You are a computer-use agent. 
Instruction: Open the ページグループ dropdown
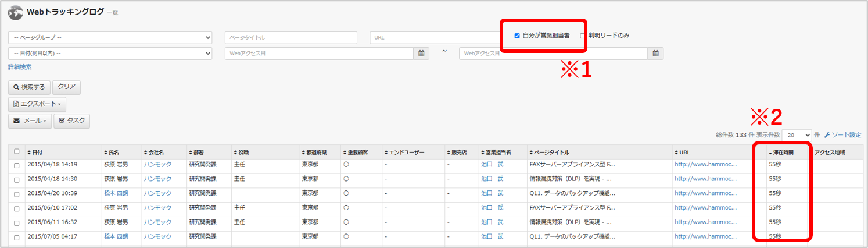pyautogui.click(x=110, y=37)
